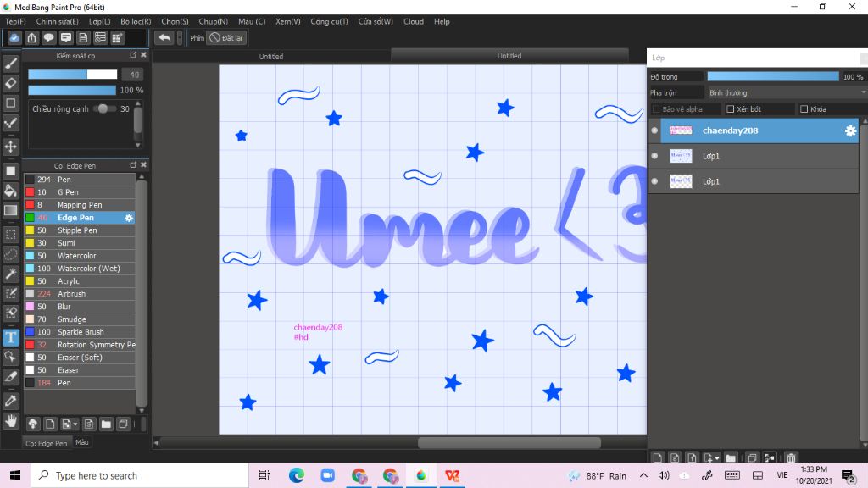The width and height of the screenshot is (868, 488).
Task: Open the Pha trộn blend mode dropdown
Action: (786, 92)
